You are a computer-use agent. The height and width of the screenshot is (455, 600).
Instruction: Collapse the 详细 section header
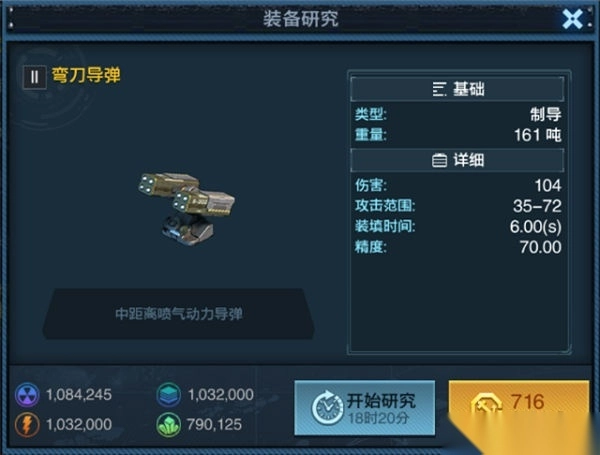[x=457, y=160]
